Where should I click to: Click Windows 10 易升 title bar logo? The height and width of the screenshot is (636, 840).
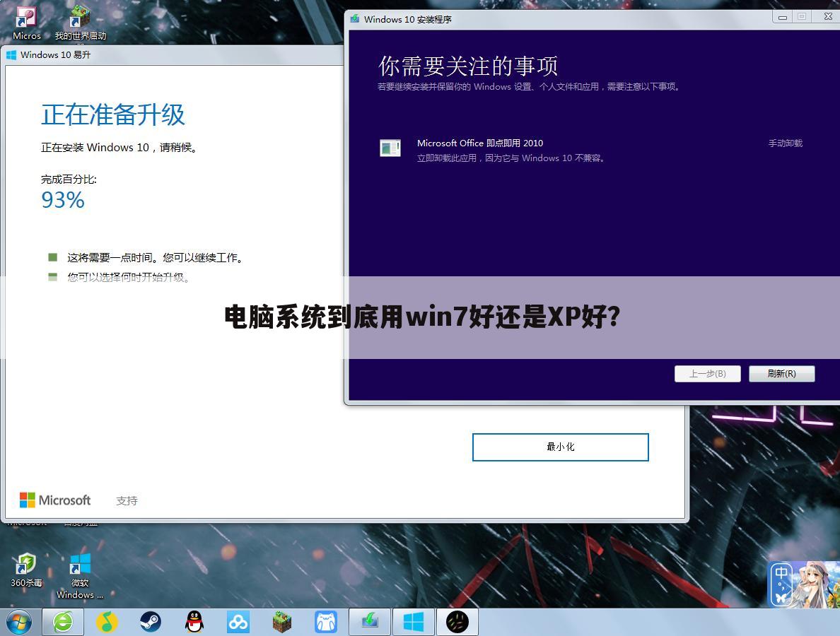pyautogui.click(x=11, y=54)
